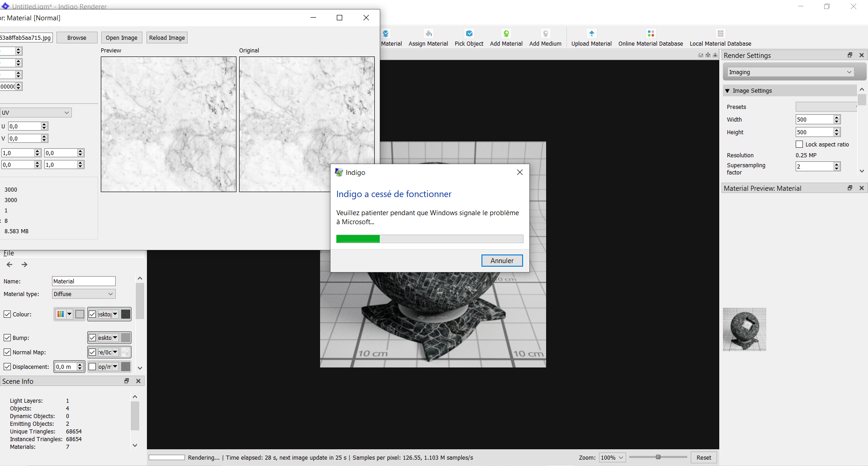
Task: Click the Annuler button in crash dialog
Action: pyautogui.click(x=502, y=261)
